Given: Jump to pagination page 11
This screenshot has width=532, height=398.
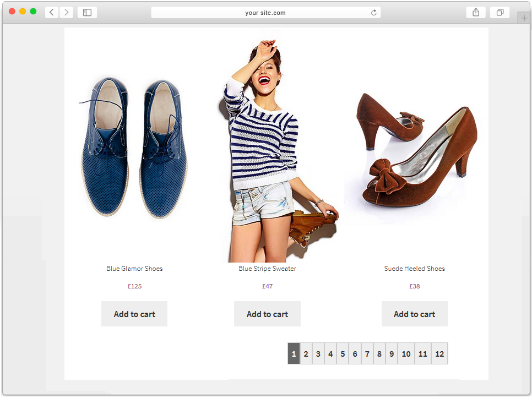Looking at the screenshot, I should pyautogui.click(x=423, y=353).
